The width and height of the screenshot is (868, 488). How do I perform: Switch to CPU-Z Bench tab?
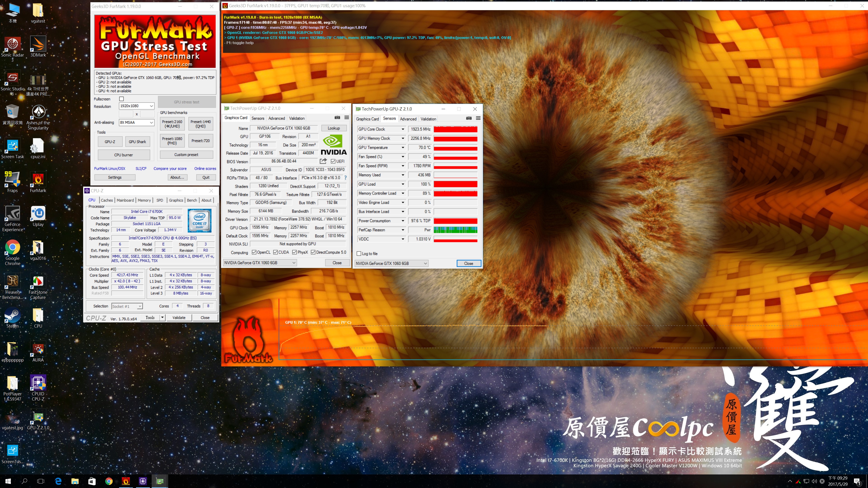192,200
